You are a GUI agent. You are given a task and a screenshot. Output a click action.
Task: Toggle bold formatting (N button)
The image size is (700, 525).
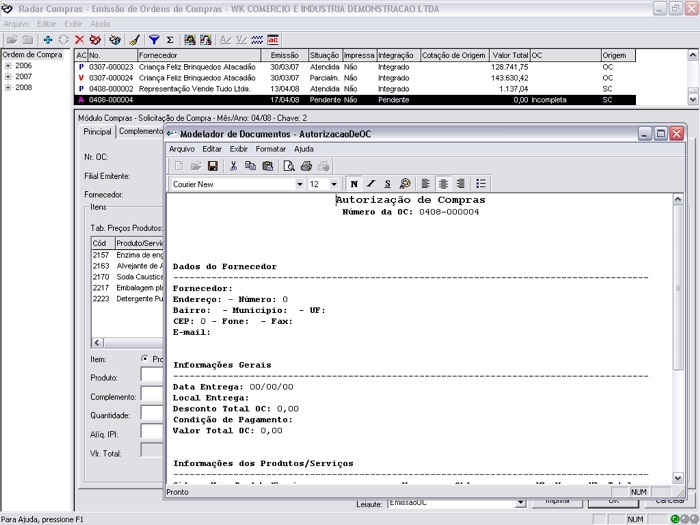point(354,184)
